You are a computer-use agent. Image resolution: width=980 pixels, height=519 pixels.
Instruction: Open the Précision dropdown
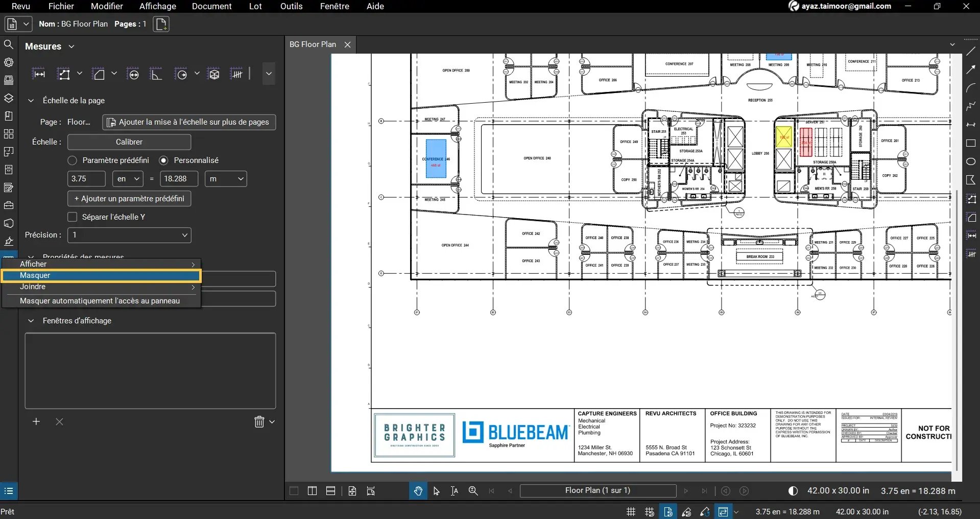pyautogui.click(x=129, y=235)
